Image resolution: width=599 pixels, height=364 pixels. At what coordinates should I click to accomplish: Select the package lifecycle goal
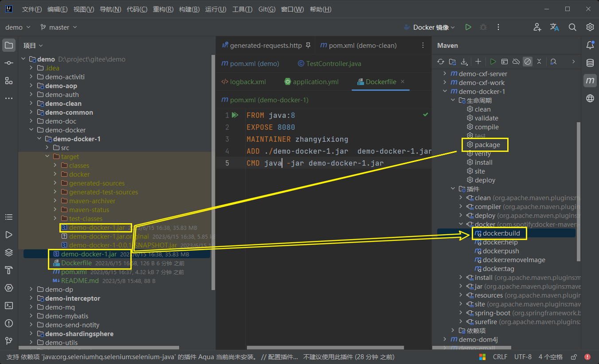tap(487, 145)
